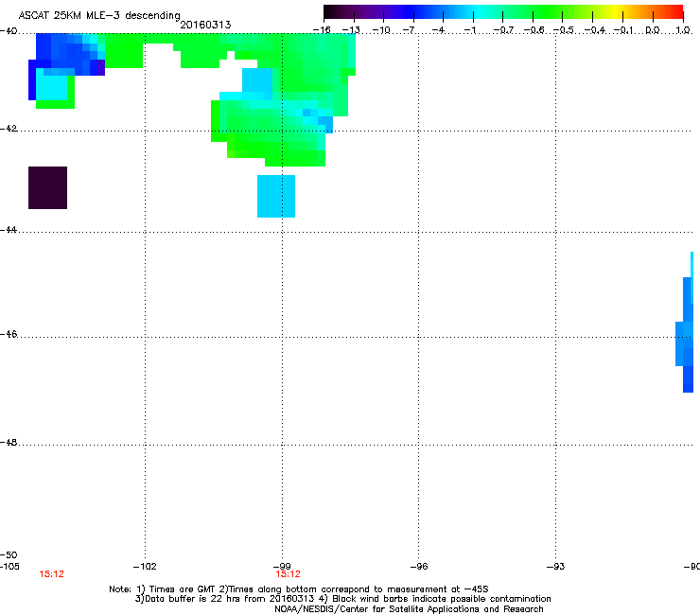
Task: Click the red 15:12 time under -99
Action: click(288, 574)
